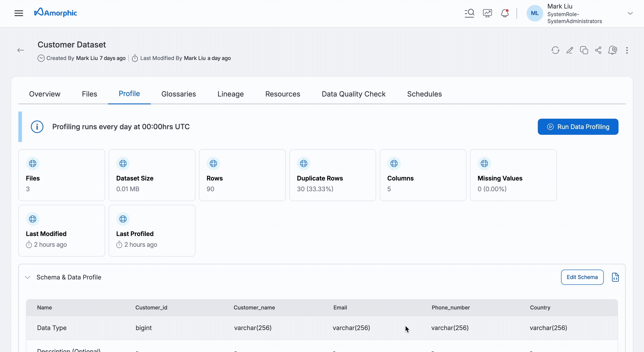Open the Lineage tab
This screenshot has height=352, width=644.
[230, 94]
